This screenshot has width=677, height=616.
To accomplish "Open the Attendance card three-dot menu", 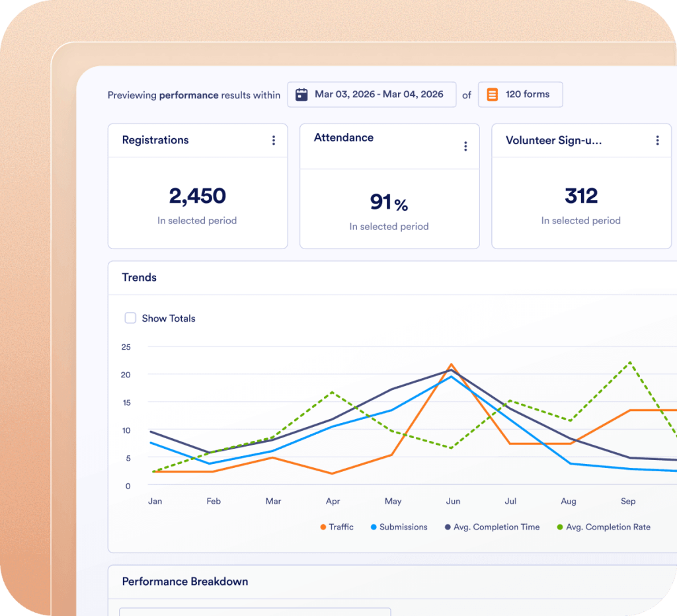I will point(465,146).
